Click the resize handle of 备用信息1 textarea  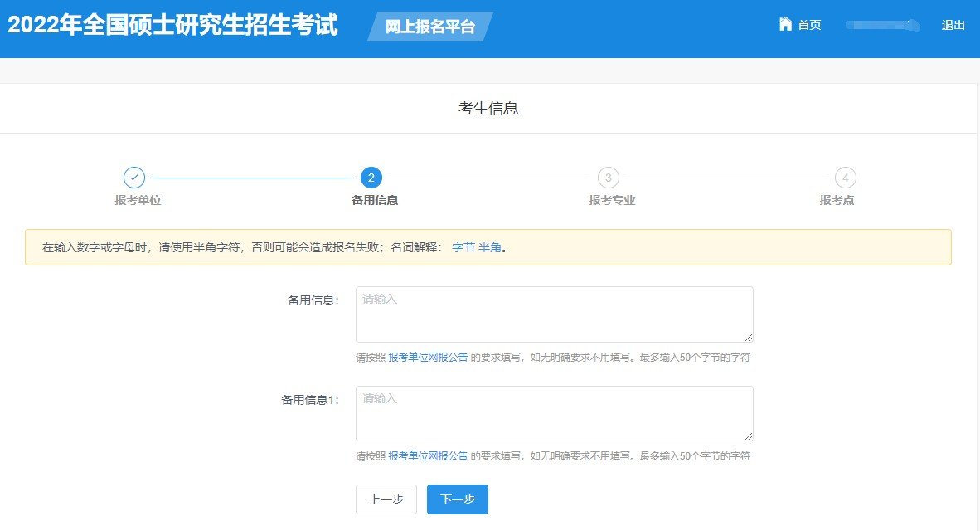tap(749, 436)
